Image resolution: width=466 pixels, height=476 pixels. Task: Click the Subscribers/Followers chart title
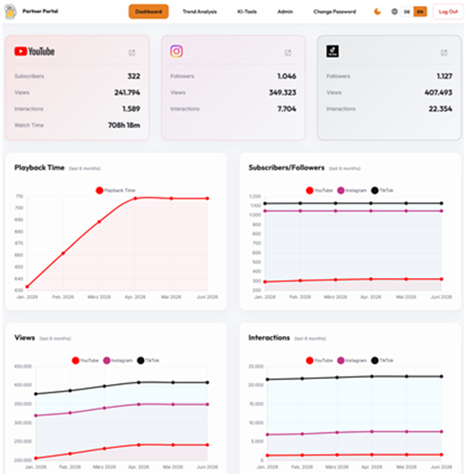pyautogui.click(x=287, y=167)
